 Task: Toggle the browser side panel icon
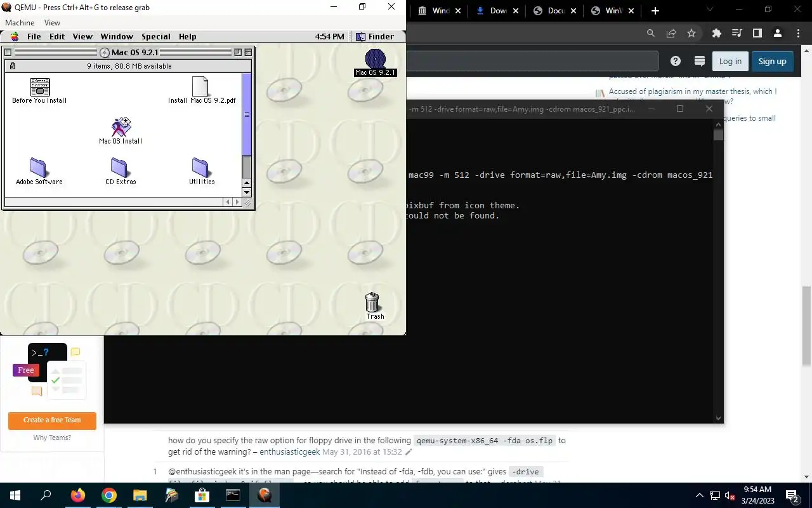757,33
